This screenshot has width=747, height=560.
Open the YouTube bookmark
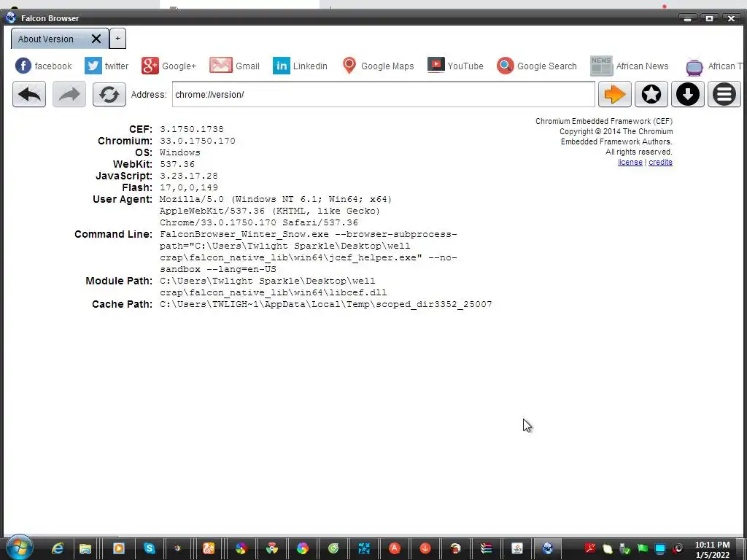pos(455,66)
